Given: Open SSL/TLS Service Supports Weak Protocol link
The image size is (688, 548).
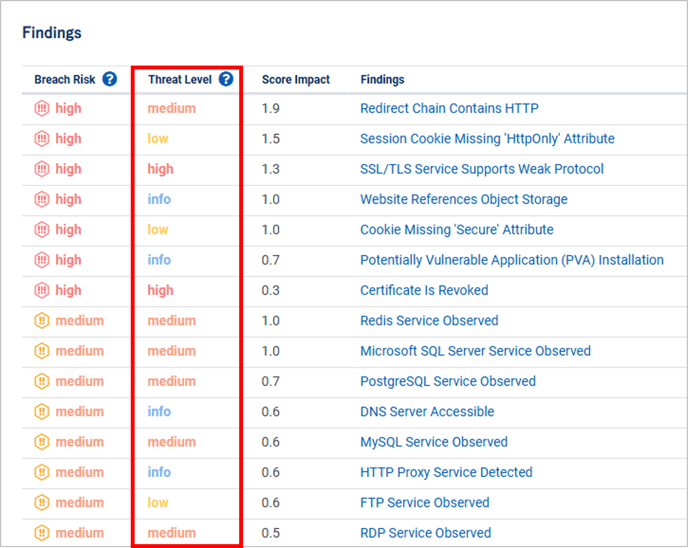Looking at the screenshot, I should (481, 169).
